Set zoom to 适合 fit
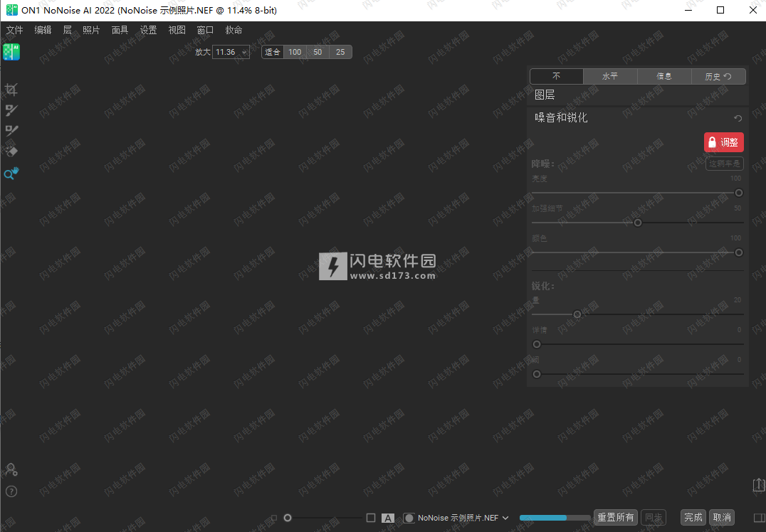The image size is (766, 532). click(273, 52)
